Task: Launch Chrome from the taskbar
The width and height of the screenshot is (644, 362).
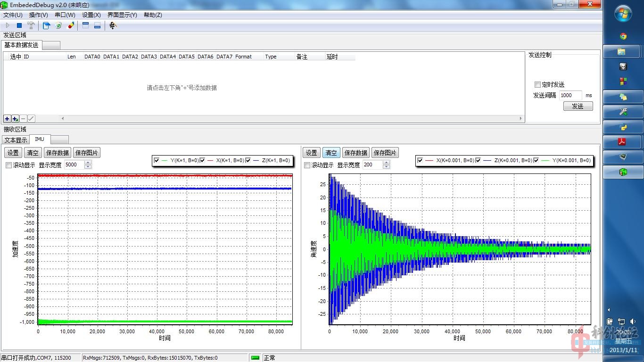Action: click(623, 36)
